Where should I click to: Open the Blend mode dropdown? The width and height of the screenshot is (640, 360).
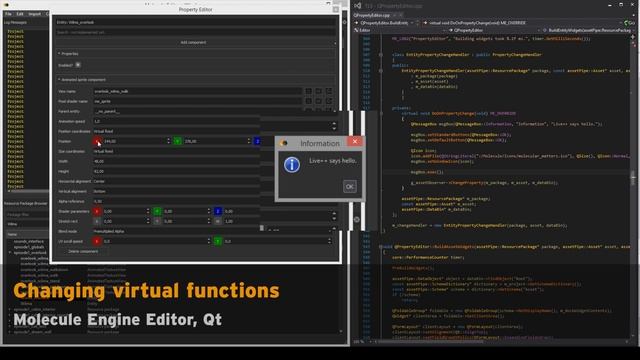176,231
